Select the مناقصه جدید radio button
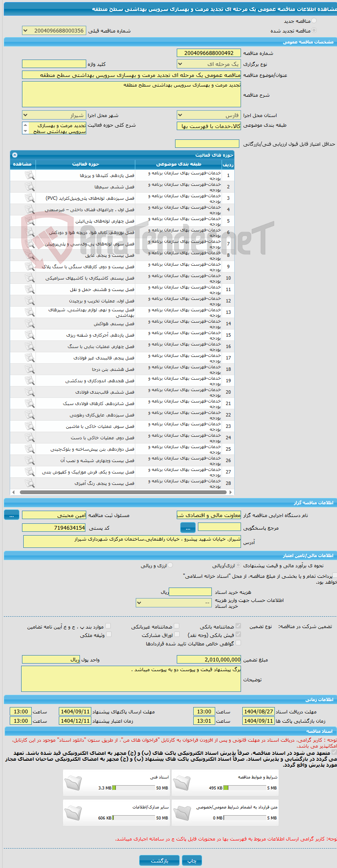 click(x=314, y=21)
